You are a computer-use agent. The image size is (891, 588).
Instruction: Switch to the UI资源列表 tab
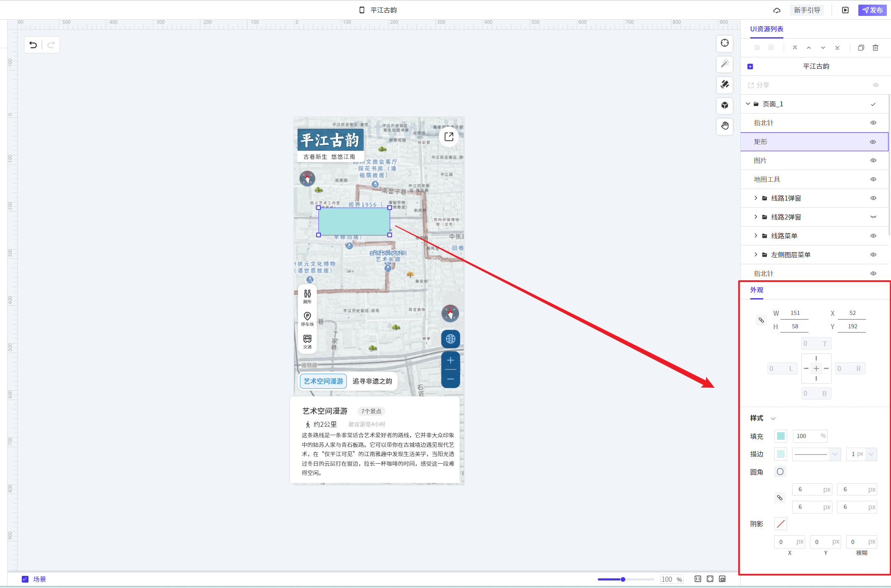[x=767, y=29]
